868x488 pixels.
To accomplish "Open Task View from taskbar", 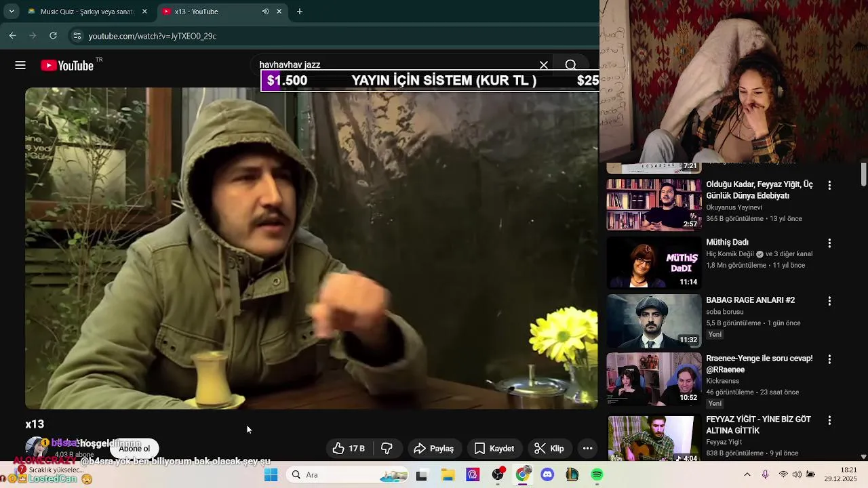I will tap(421, 475).
